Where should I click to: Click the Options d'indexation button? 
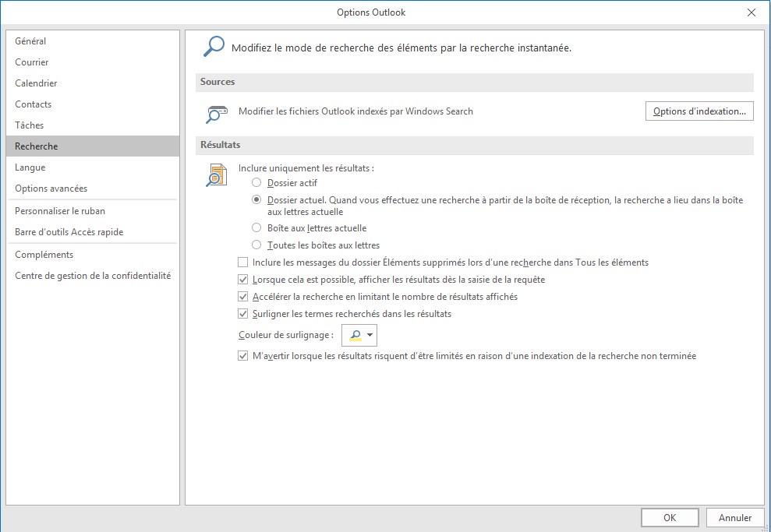tap(699, 111)
